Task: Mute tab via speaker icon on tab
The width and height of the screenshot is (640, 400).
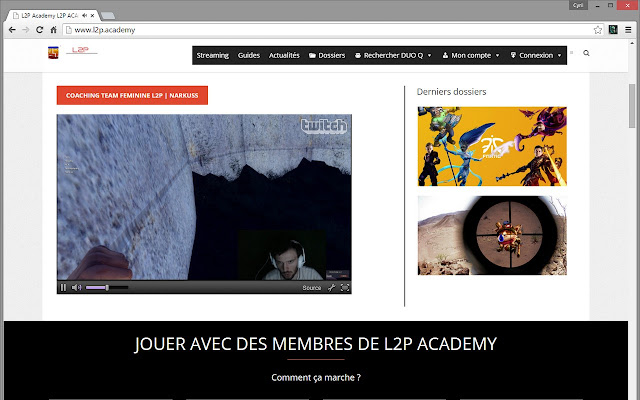Action: [84, 16]
